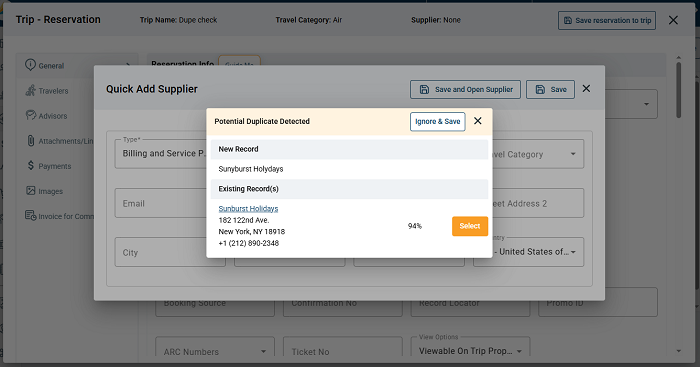Click the paperclip Attachments icon
Screen dimensions: 700x367
click(30, 141)
